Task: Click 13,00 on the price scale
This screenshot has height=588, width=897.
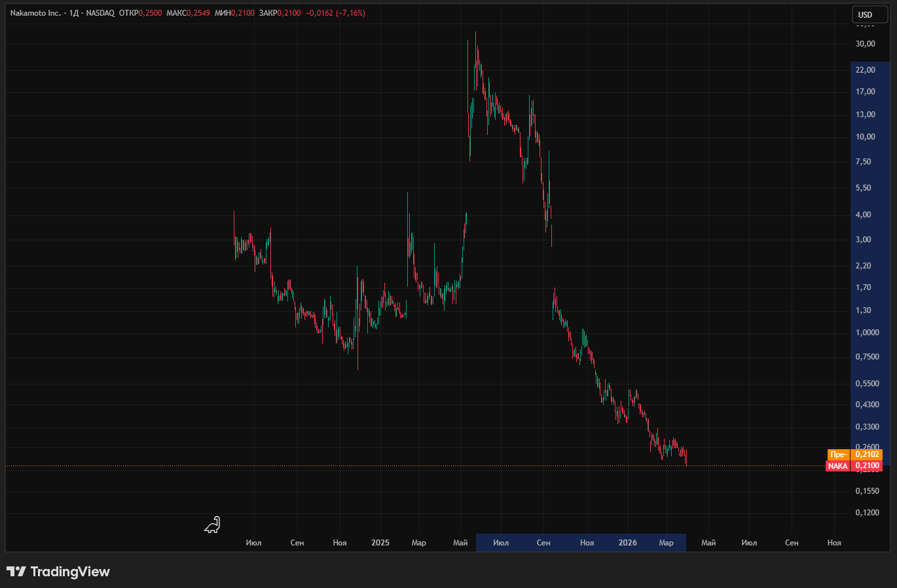Action: tap(865, 115)
